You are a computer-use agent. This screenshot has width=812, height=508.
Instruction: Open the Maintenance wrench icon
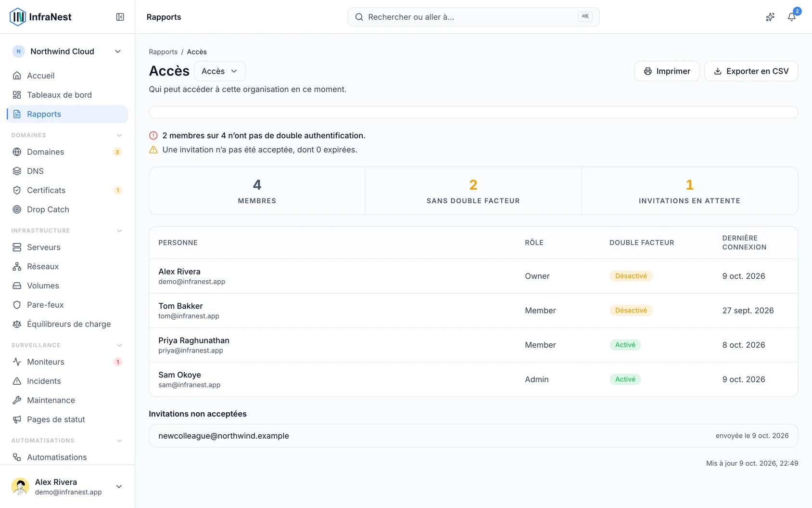point(17,400)
